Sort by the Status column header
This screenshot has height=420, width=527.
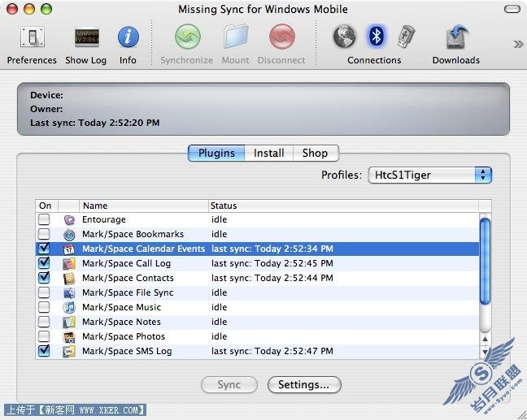pos(343,206)
